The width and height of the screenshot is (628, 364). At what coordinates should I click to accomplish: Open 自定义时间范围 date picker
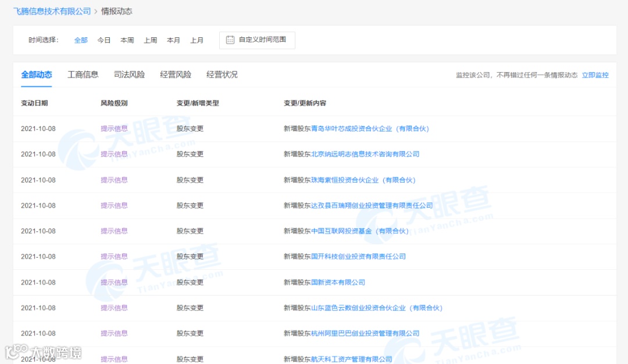pos(257,40)
